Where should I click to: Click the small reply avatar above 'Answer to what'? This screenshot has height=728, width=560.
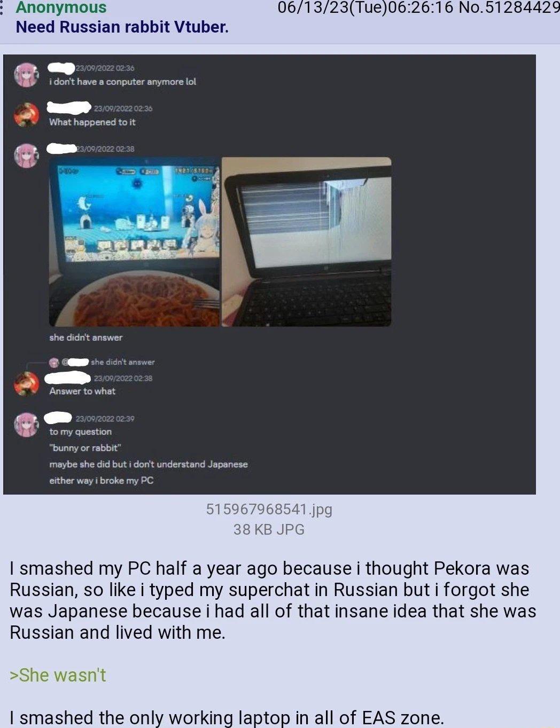pyautogui.click(x=54, y=362)
